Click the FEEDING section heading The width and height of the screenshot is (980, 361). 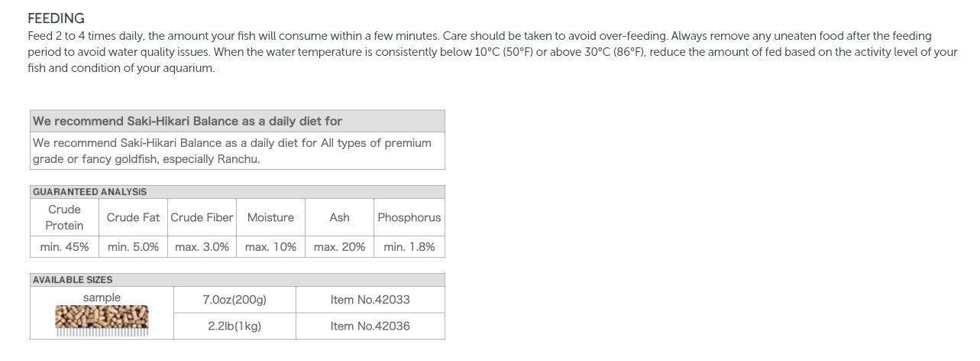coord(56,18)
